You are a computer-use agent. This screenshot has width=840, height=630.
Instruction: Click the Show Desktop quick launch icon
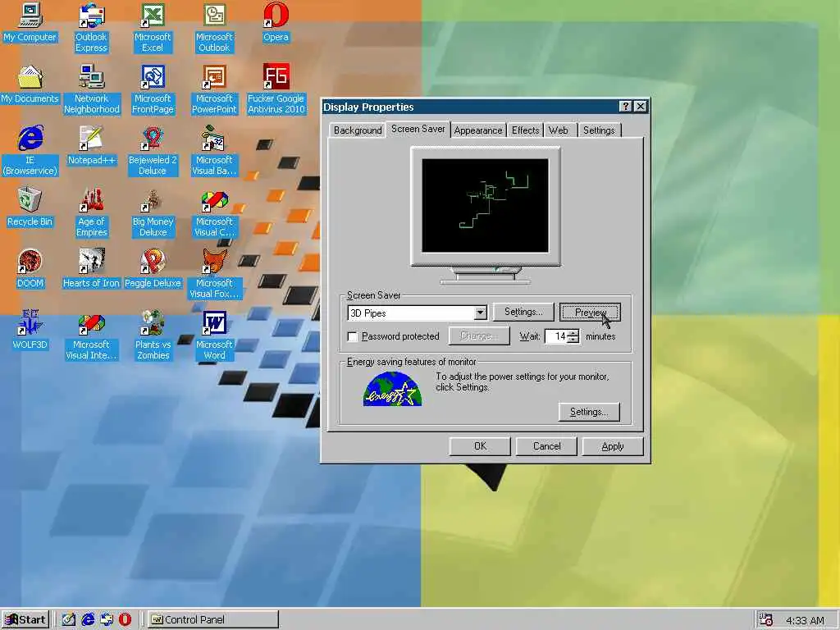click(69, 620)
